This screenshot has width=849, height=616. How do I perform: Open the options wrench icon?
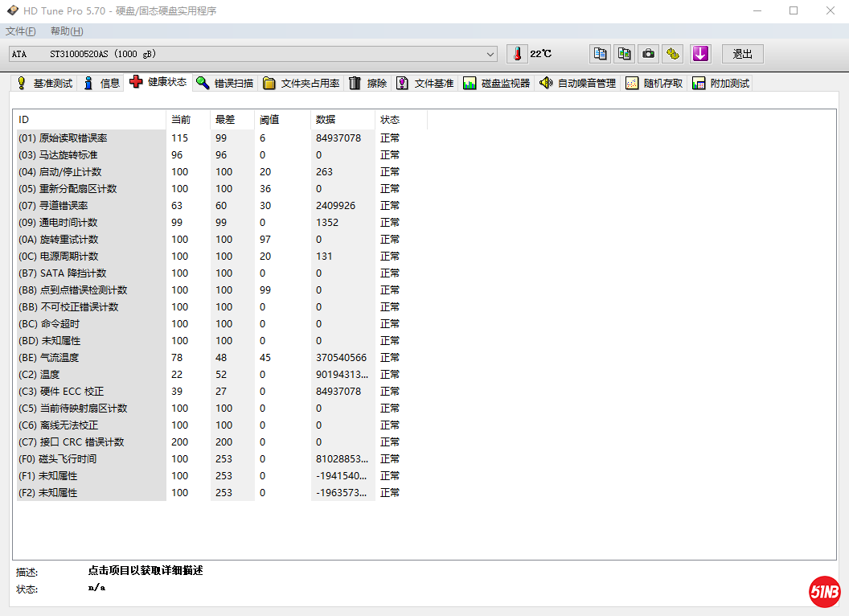(x=673, y=54)
